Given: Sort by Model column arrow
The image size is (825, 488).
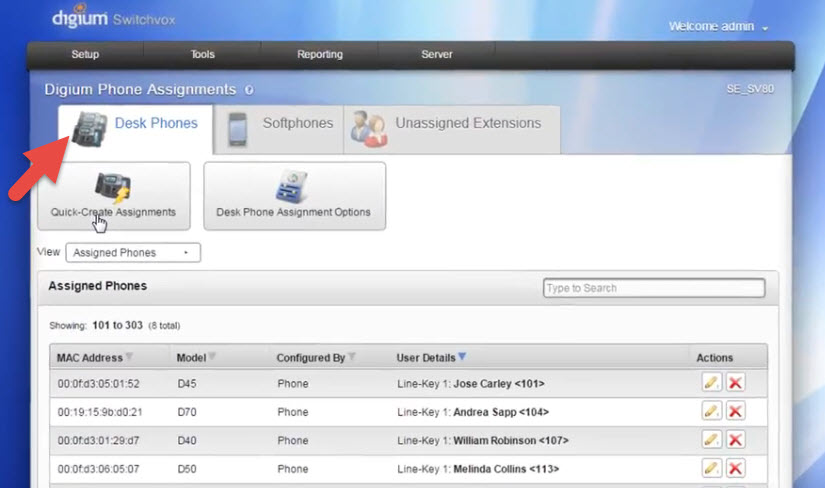Looking at the screenshot, I should tap(212, 357).
